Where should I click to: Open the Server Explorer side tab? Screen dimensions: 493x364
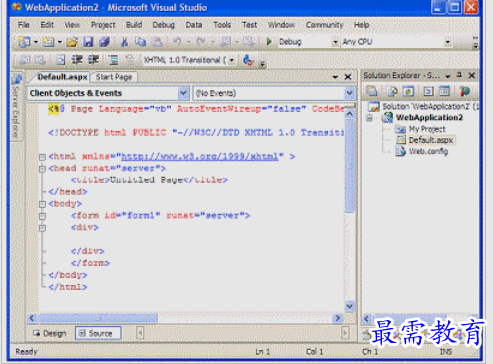click(16, 106)
